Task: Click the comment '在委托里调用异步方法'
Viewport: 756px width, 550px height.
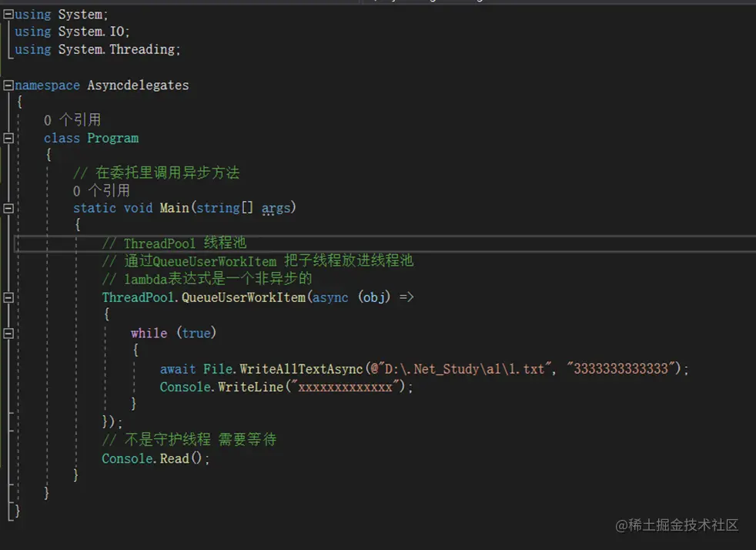Action: point(156,173)
